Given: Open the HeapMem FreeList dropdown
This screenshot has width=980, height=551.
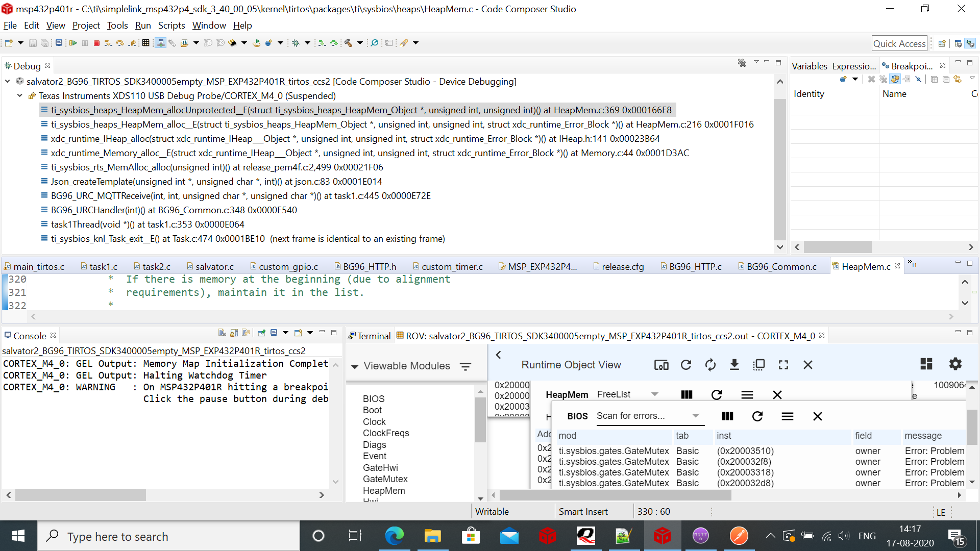Looking at the screenshot, I should click(654, 394).
